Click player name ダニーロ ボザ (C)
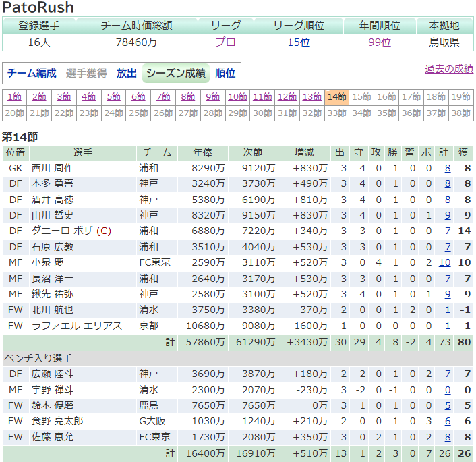This screenshot has width=476, height=462. 71,231
